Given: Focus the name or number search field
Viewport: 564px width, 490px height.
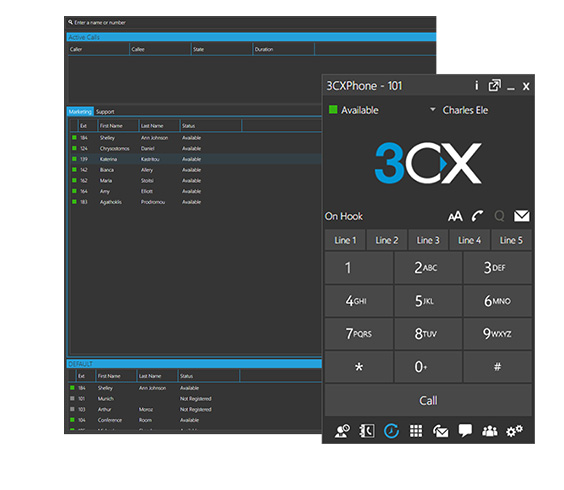Looking at the screenshot, I should (x=251, y=22).
